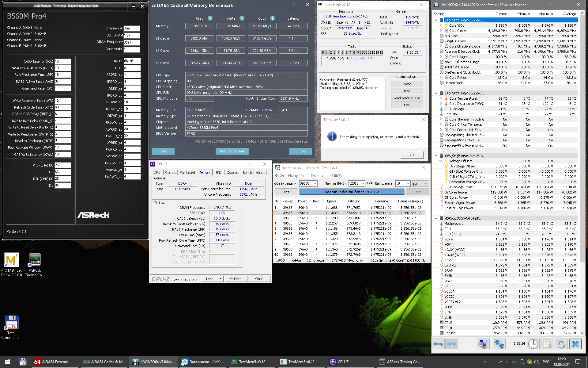Click HWiNFO expand columns arrows icon
Screen dimensions: 588x368
click(x=438, y=344)
